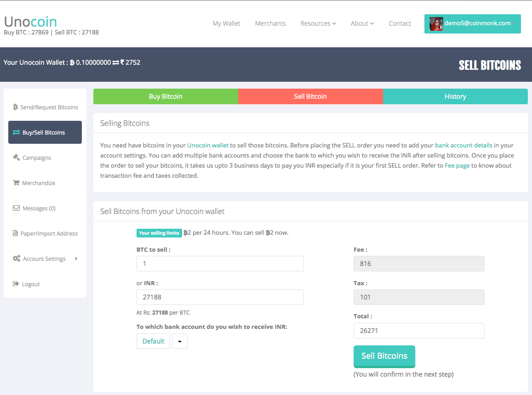The image size is (532, 395).
Task: Click the envelope icon next to Messages
Action: point(16,208)
